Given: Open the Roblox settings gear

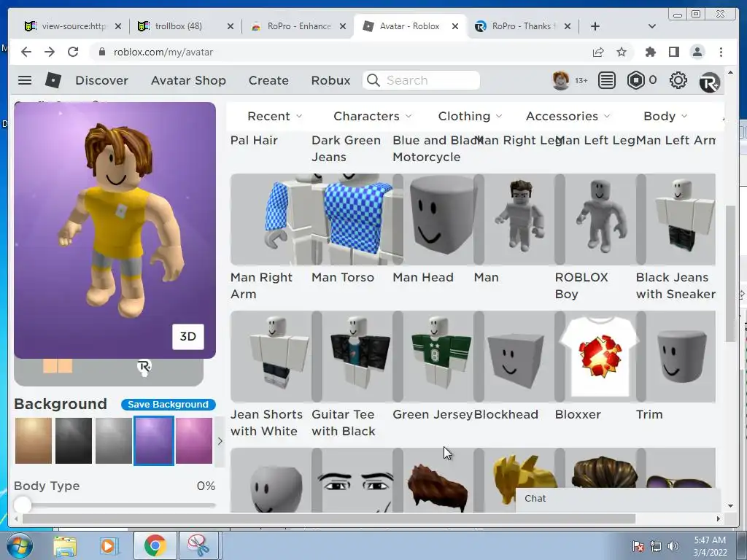Looking at the screenshot, I should click(678, 80).
